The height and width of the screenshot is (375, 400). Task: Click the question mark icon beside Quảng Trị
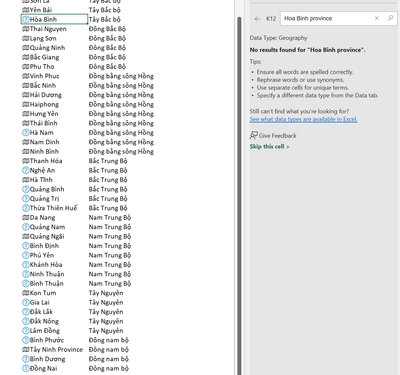click(26, 199)
